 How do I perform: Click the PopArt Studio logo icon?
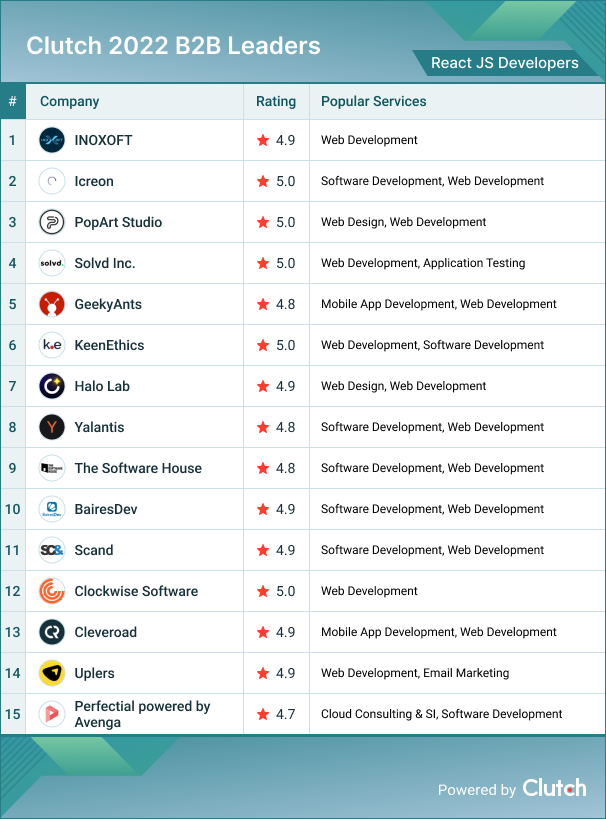click(x=52, y=222)
